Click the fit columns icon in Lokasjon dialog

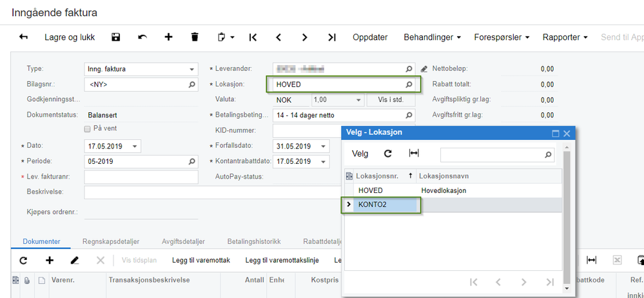click(x=414, y=154)
